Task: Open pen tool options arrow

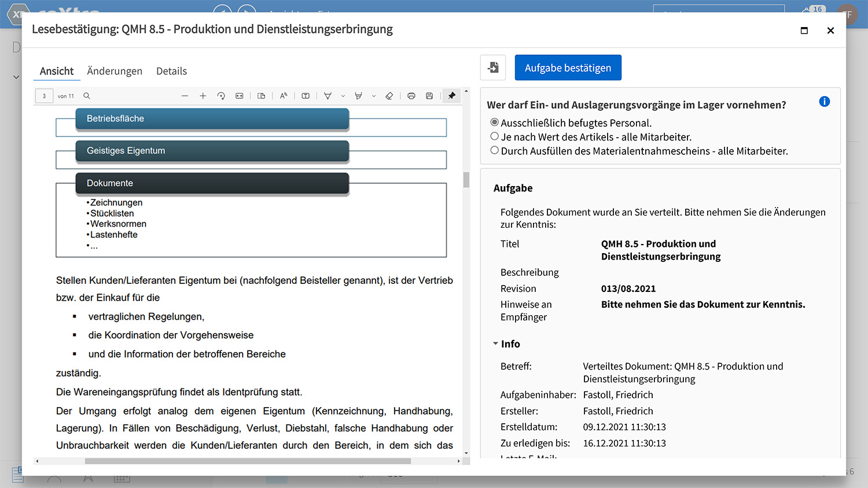Action: [343, 96]
